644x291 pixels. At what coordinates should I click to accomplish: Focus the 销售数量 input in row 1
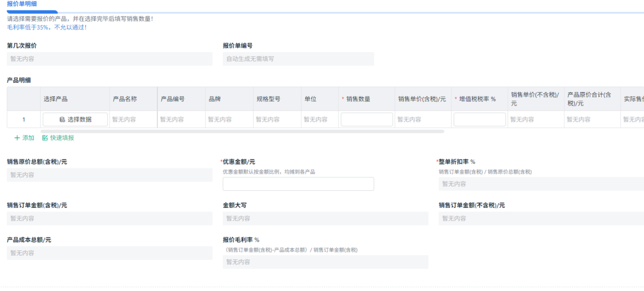click(x=367, y=120)
